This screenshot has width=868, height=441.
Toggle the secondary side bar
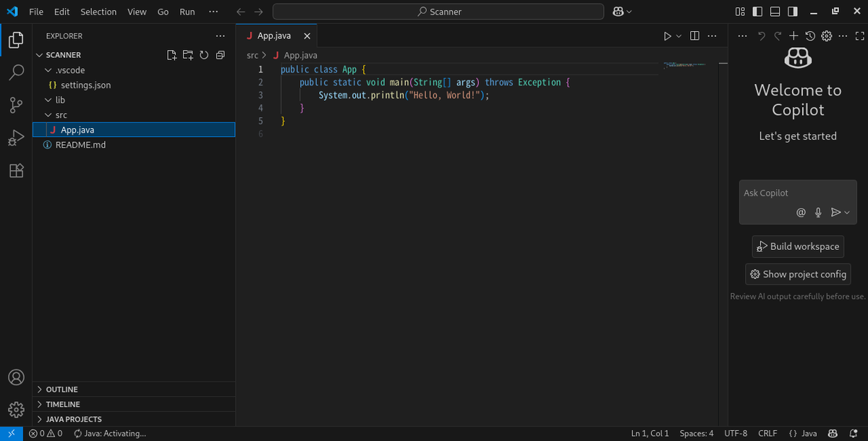pyautogui.click(x=792, y=12)
